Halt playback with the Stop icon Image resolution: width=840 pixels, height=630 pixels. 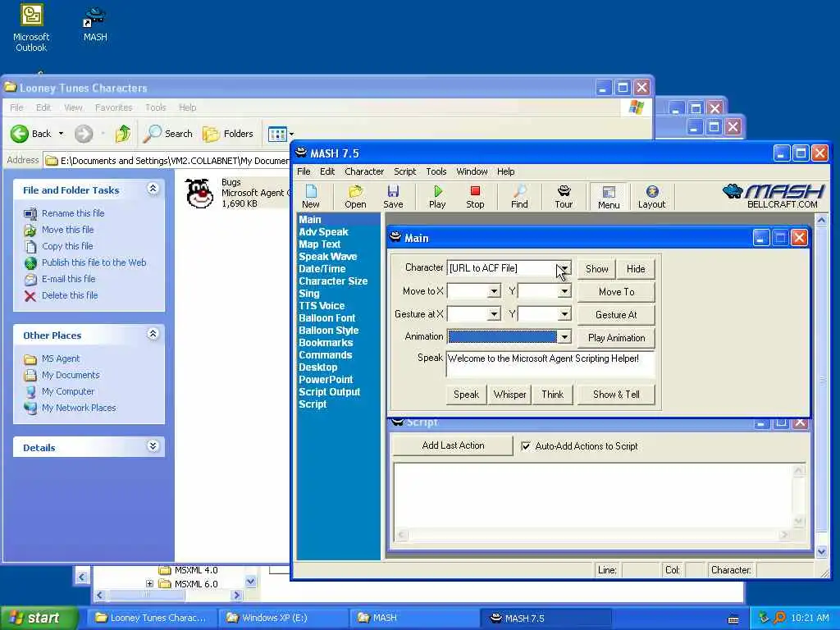coord(475,197)
